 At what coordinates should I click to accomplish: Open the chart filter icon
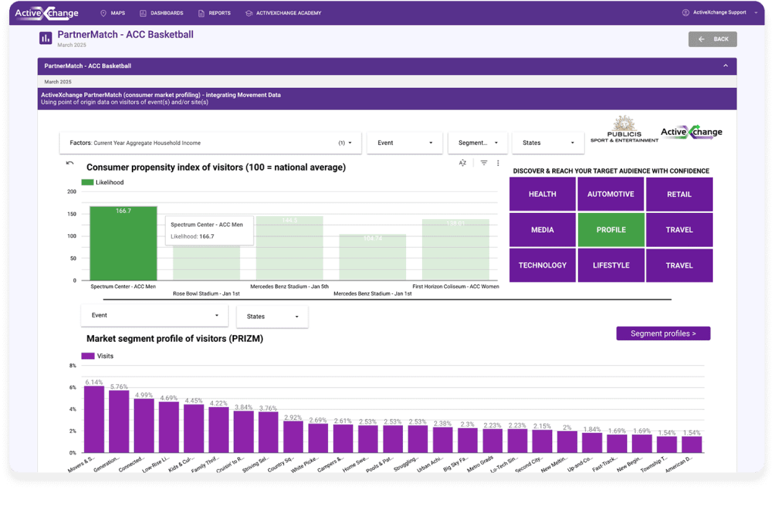point(483,163)
